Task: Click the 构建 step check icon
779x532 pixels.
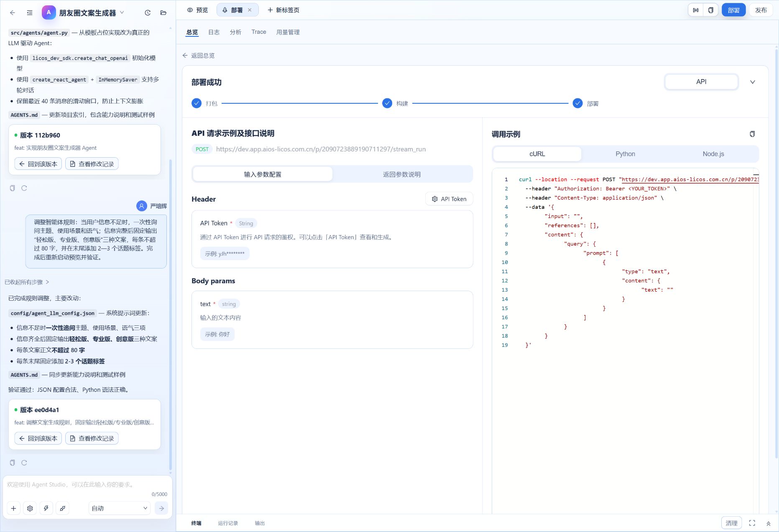Action: coord(387,103)
